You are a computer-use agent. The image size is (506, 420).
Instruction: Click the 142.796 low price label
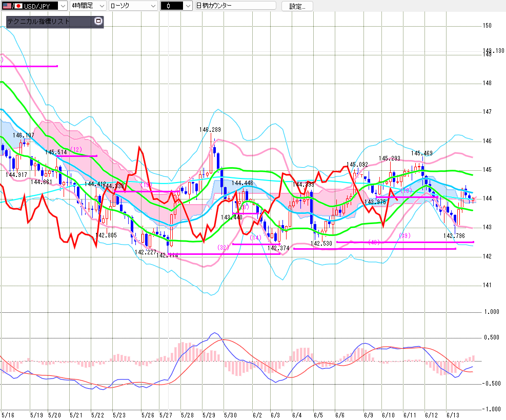[x=454, y=236]
